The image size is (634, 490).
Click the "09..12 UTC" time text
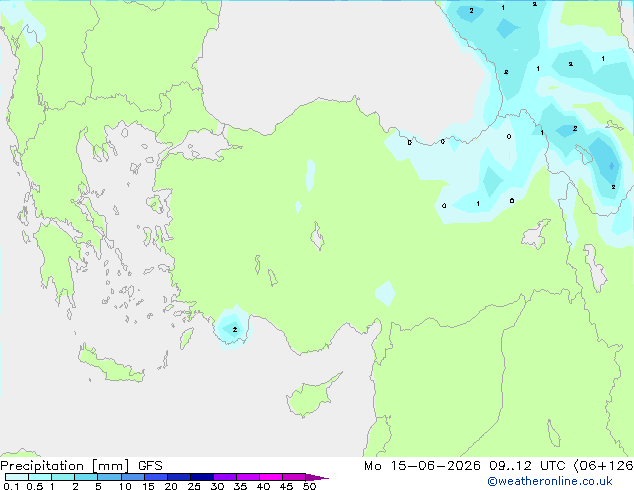click(527, 466)
